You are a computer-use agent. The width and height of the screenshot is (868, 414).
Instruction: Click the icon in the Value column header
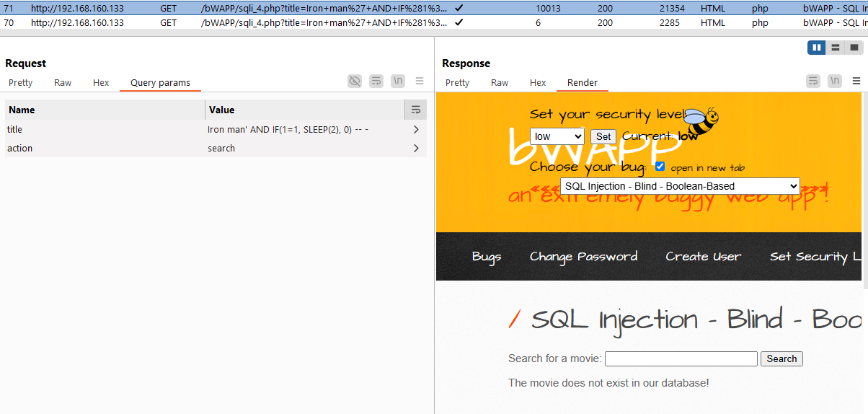tap(416, 110)
